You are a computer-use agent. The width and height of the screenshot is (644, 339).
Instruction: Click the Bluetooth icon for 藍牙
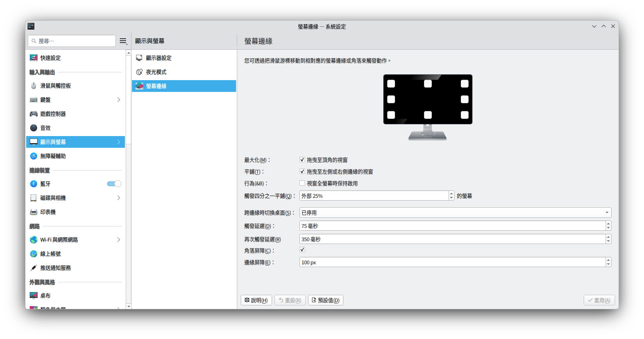click(x=34, y=184)
